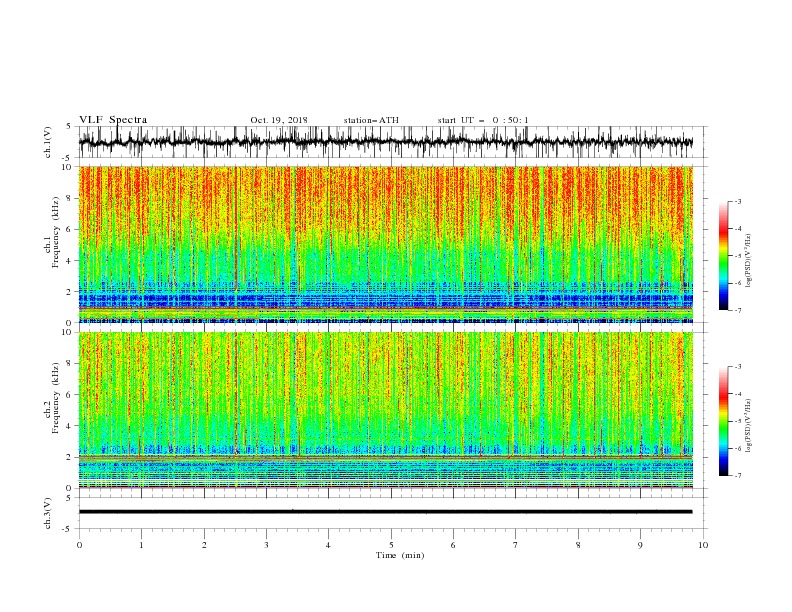
Task: Click the "6" kHz tick on the ch.1 spectrogram
Action: tap(70, 229)
